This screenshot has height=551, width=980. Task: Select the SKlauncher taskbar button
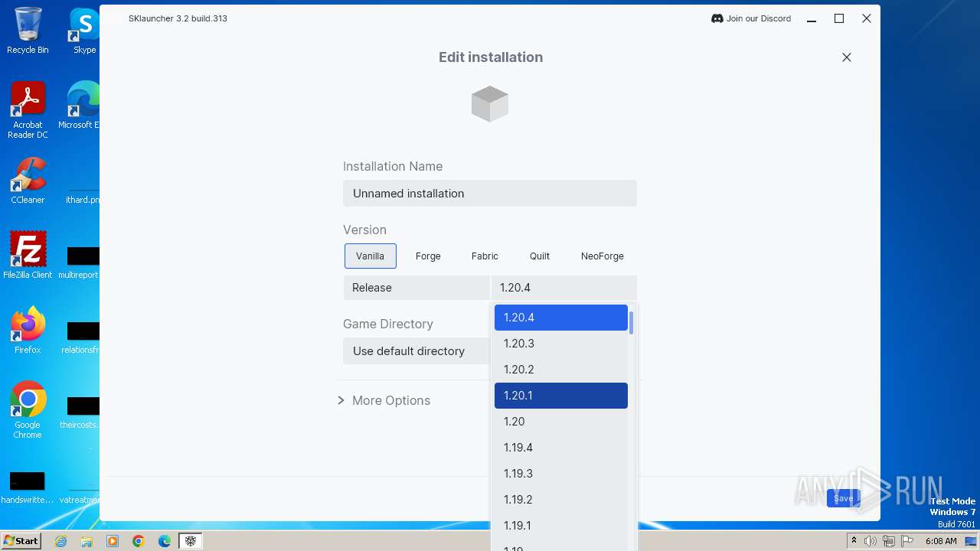tap(191, 541)
